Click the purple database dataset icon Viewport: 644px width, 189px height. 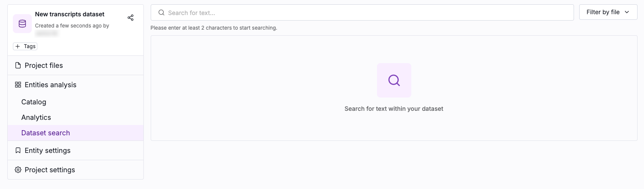(x=22, y=24)
